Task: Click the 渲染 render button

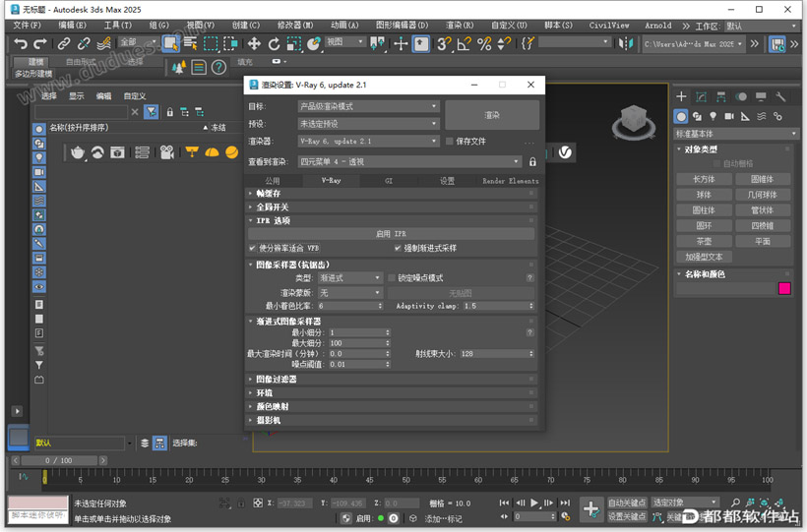Action: pos(492,115)
